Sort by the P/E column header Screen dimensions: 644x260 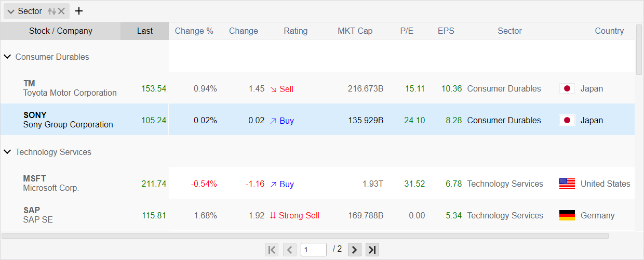[x=407, y=31]
